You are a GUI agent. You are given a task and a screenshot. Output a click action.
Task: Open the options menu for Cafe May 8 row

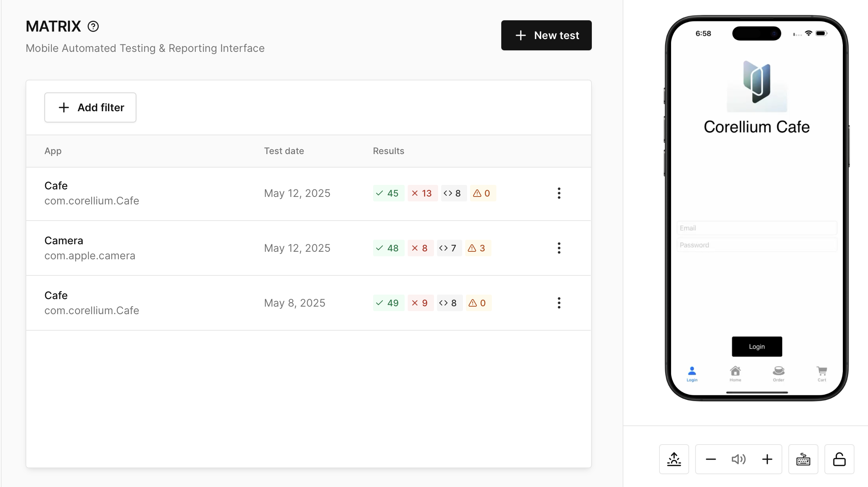tap(559, 303)
